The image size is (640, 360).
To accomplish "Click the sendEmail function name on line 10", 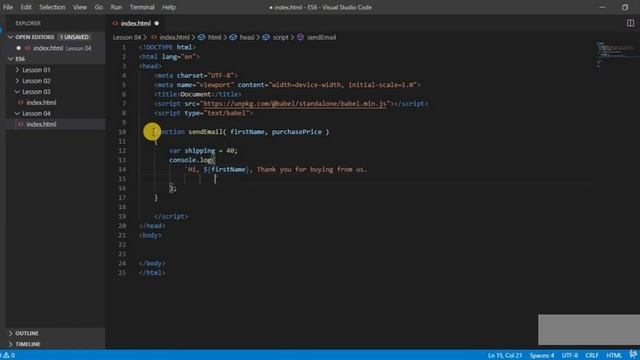I will 205,132.
